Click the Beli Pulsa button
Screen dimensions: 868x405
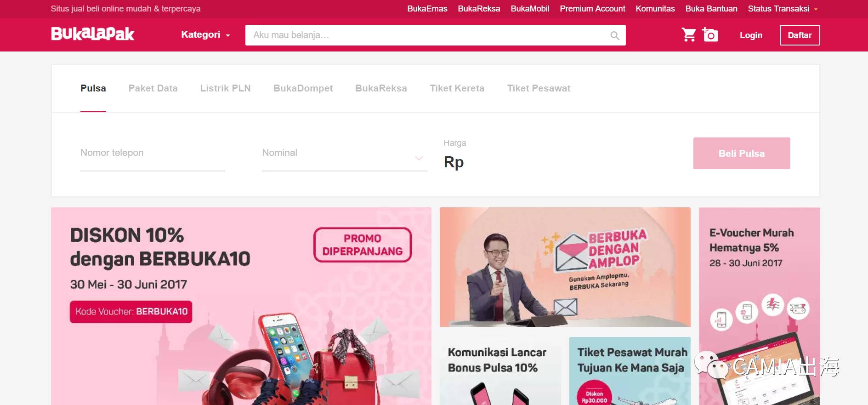point(742,154)
